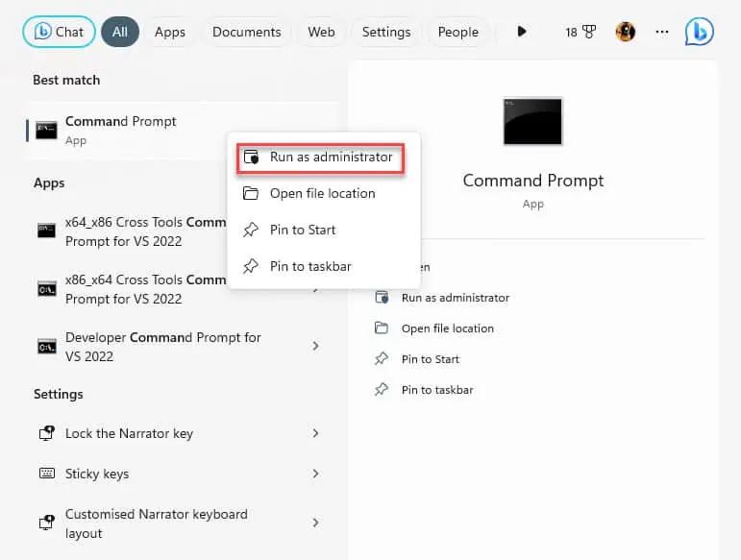Image resolution: width=741 pixels, height=560 pixels.
Task: Open the three-dot more options menu
Action: 662,32
